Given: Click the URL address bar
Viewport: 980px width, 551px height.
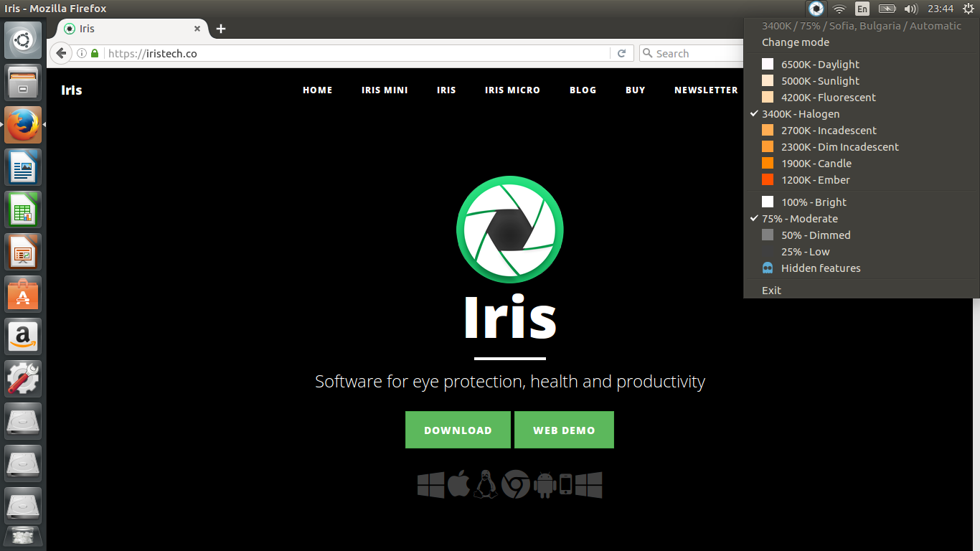Looking at the screenshot, I should [357, 53].
